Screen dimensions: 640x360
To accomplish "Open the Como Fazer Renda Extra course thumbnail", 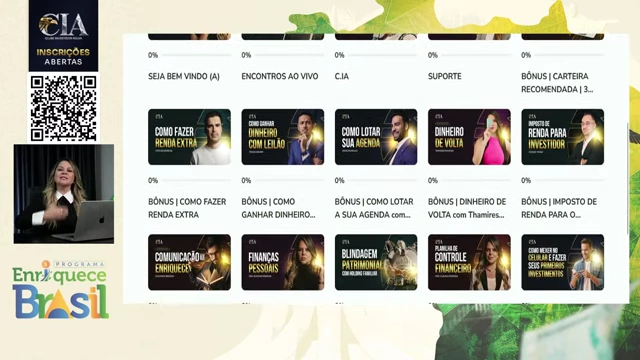I will click(x=189, y=137).
